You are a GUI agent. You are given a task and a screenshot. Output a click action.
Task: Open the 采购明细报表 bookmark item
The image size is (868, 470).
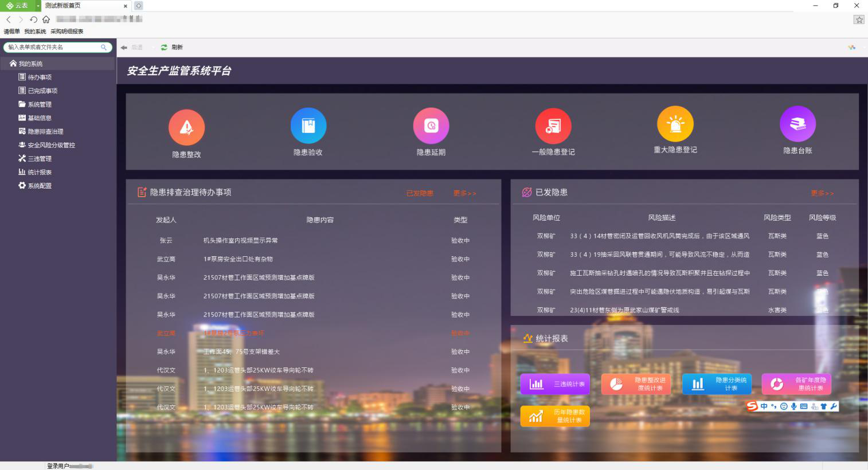tap(67, 32)
